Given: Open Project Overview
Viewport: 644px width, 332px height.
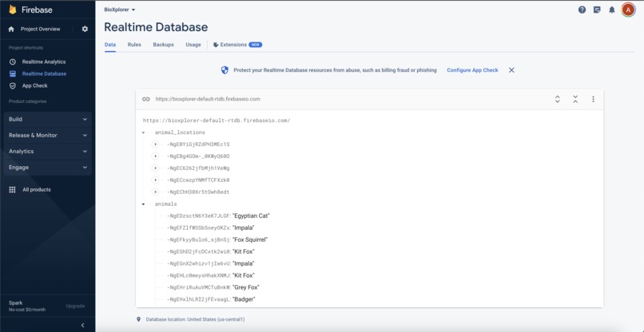Looking at the screenshot, I should tap(40, 30).
